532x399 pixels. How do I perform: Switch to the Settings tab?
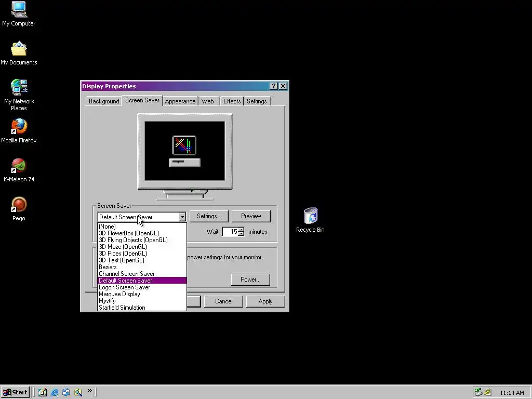pos(257,101)
